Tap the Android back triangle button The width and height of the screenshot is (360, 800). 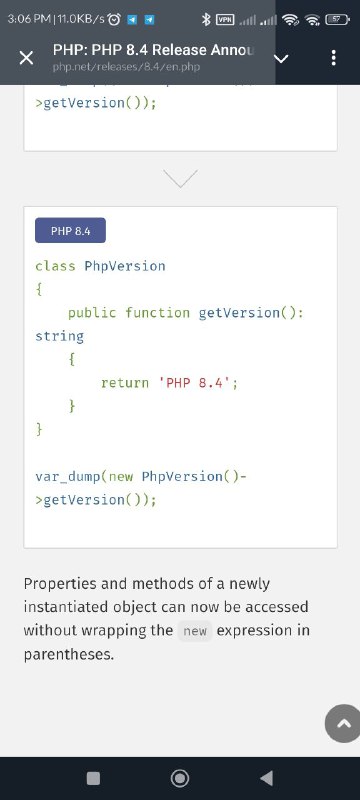point(266,778)
